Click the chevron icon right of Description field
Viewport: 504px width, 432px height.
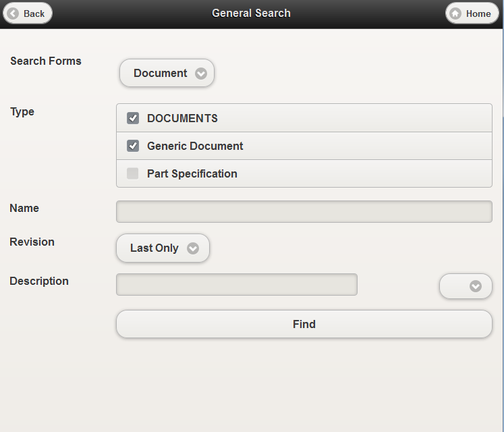476,286
